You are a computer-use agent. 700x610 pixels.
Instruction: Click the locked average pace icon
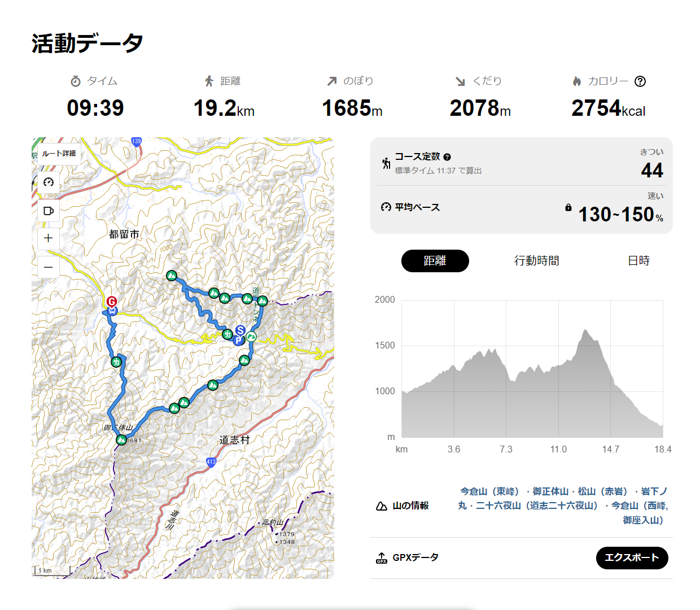click(568, 208)
